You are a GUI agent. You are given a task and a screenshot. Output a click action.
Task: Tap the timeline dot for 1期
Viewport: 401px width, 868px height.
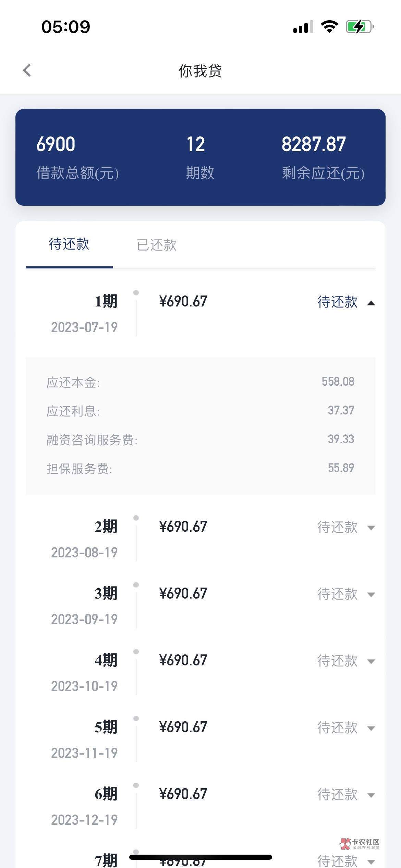point(136,293)
